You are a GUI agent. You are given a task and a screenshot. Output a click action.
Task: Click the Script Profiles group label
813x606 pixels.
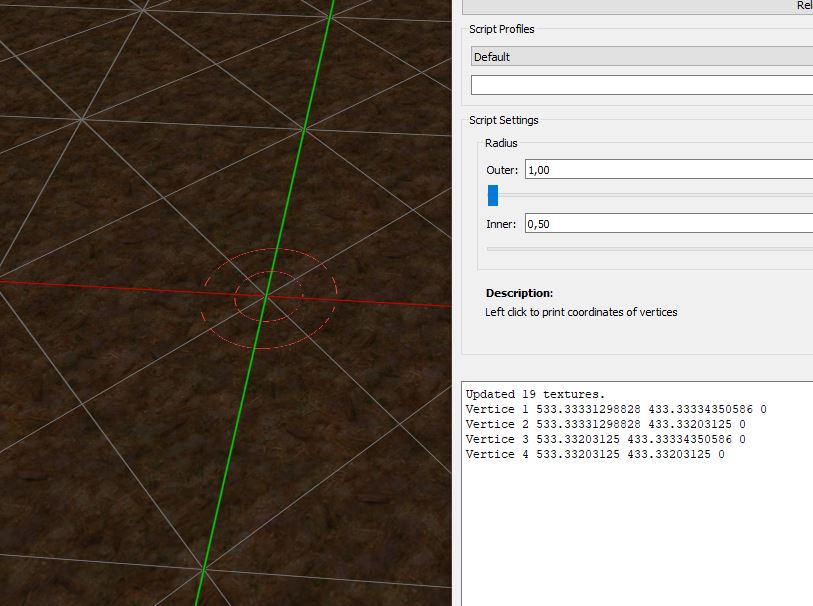pos(501,29)
